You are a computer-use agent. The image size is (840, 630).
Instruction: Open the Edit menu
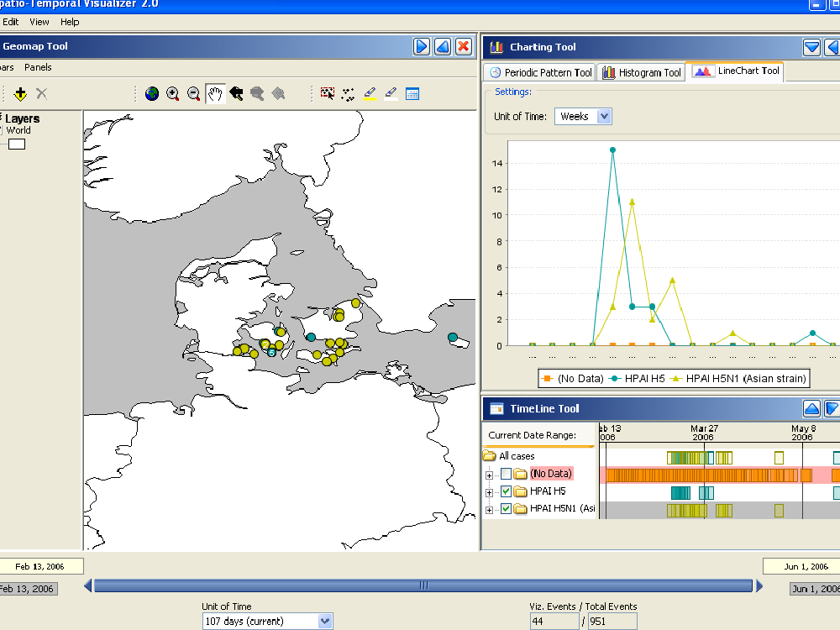click(10, 22)
